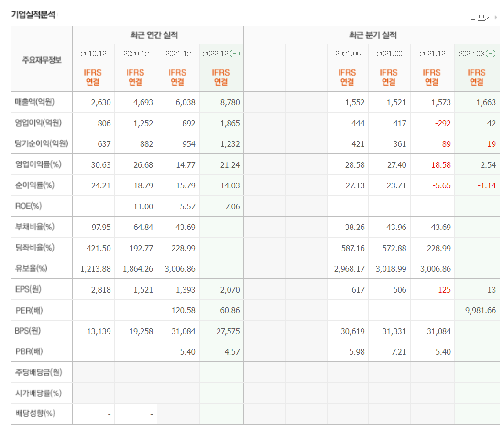Click the BPS(원) row label

coord(28,330)
